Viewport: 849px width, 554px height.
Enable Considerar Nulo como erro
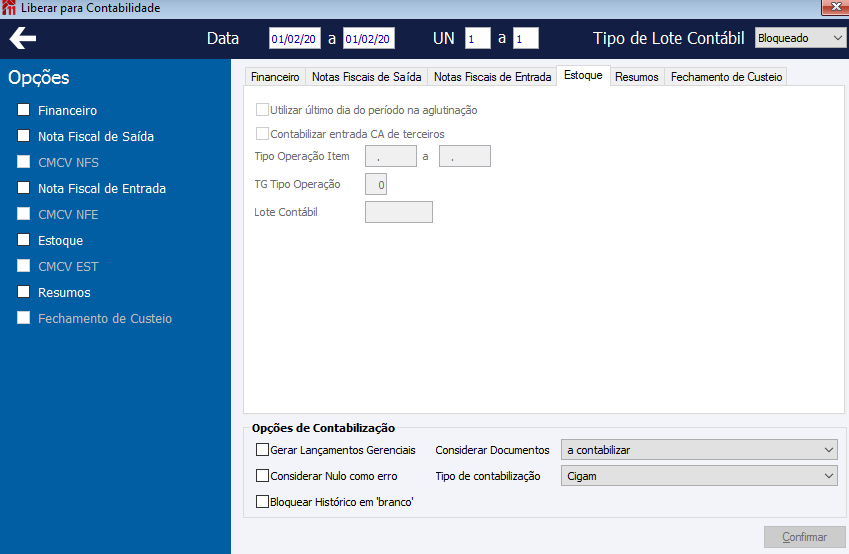point(262,475)
